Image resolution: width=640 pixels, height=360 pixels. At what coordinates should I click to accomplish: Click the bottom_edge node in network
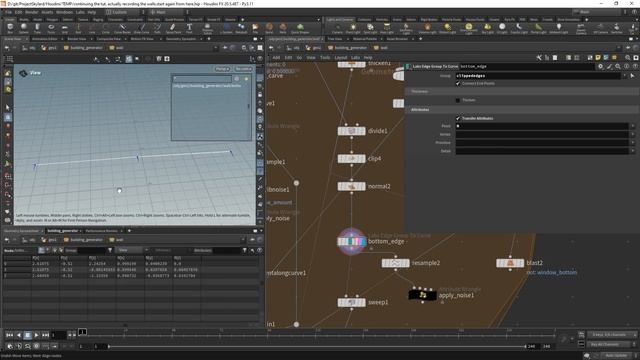pos(351,241)
